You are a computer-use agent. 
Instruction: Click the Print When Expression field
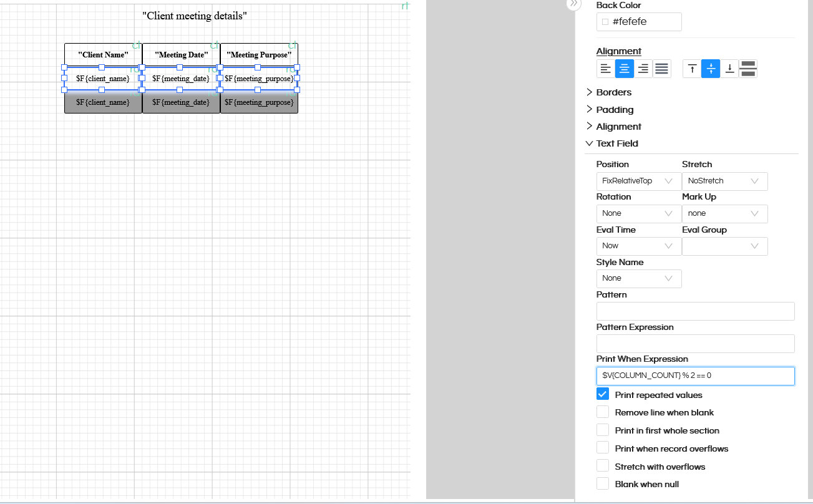pyautogui.click(x=695, y=376)
